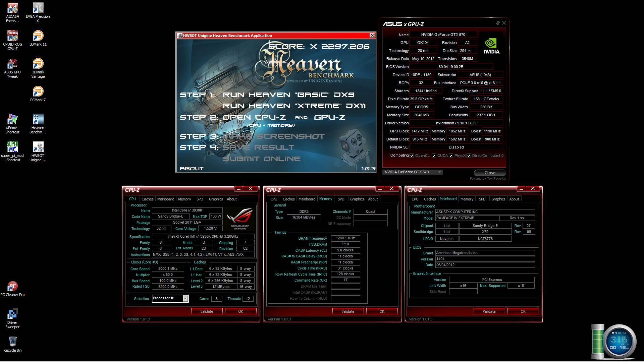Screen dimensions: 644x362
Task: Close the HWBOT Heaven Benchmark window
Action: pos(372,35)
